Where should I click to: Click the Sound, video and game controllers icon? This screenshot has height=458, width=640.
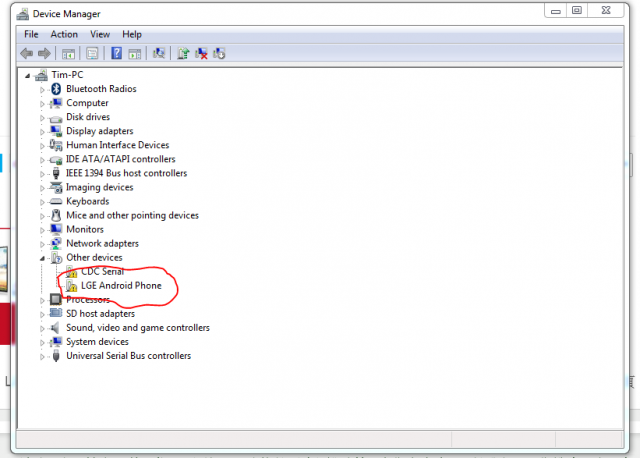pyautogui.click(x=54, y=328)
